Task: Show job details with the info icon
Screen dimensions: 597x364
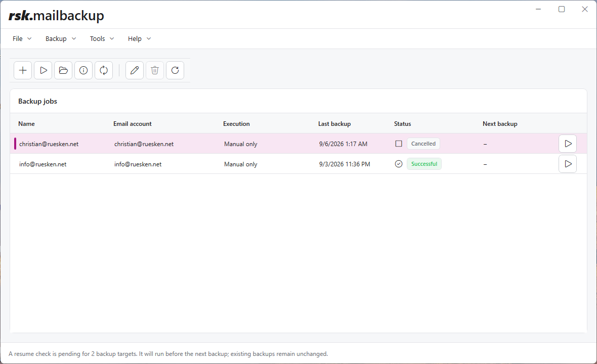Action: tap(83, 70)
